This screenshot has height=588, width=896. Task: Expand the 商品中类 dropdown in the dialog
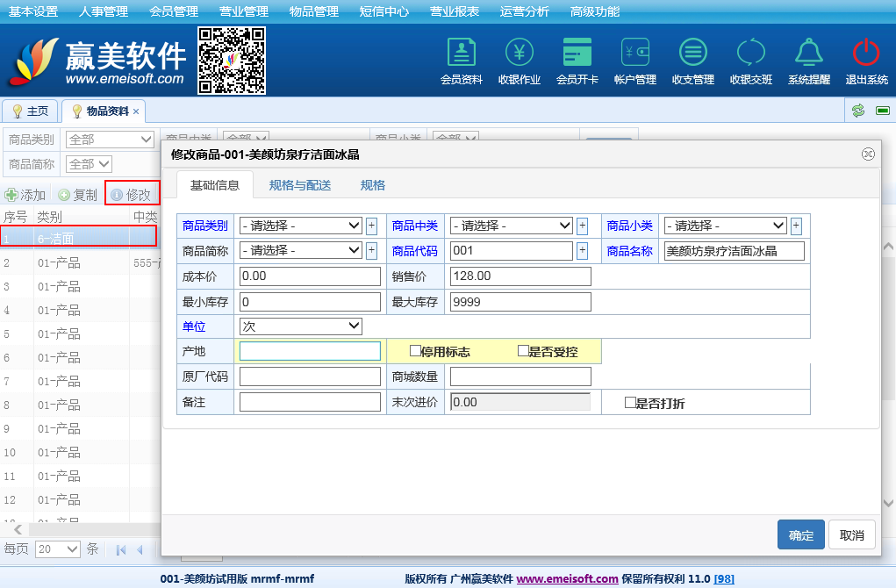click(512, 226)
